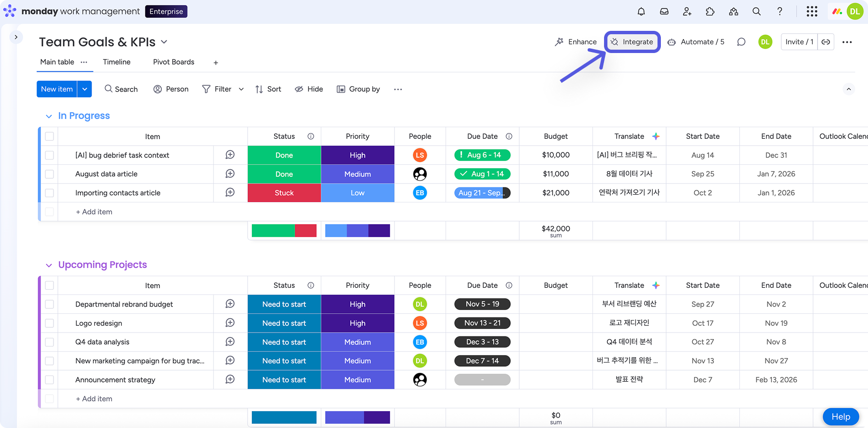
Task: Expand the Filter options arrow
Action: point(241,89)
